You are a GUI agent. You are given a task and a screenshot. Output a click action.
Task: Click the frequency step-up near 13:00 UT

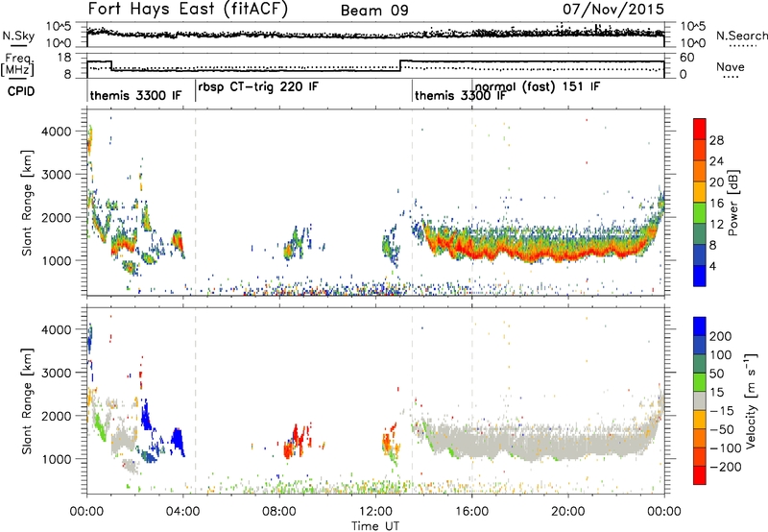(x=400, y=65)
